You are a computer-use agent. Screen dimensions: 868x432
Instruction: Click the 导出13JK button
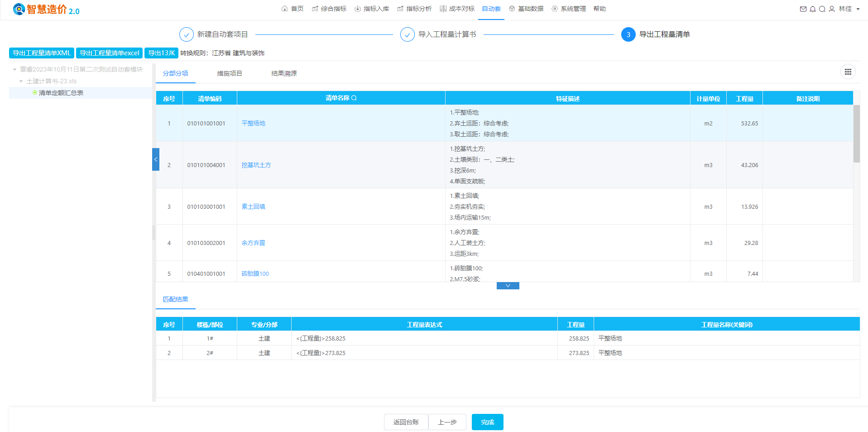[x=162, y=53]
